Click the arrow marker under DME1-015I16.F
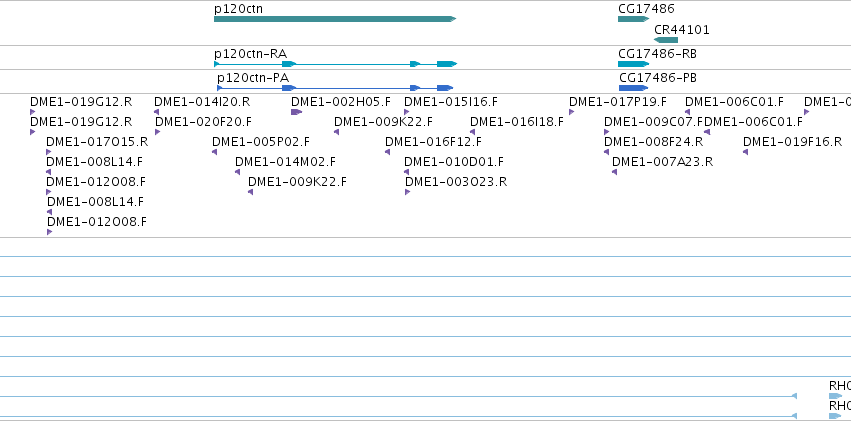Screen dimensions: 851x421 (x=407, y=112)
